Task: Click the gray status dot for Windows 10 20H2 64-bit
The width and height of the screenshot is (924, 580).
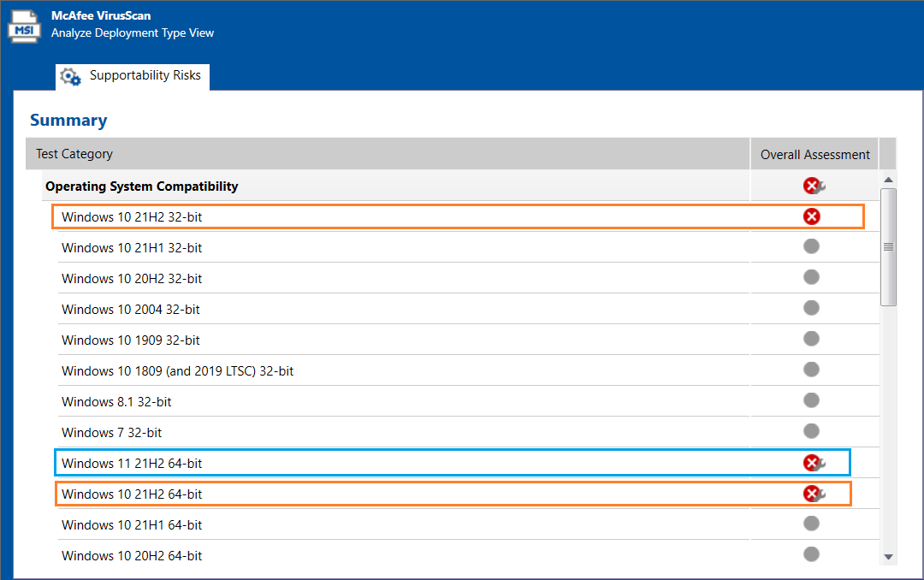Action: [811, 554]
